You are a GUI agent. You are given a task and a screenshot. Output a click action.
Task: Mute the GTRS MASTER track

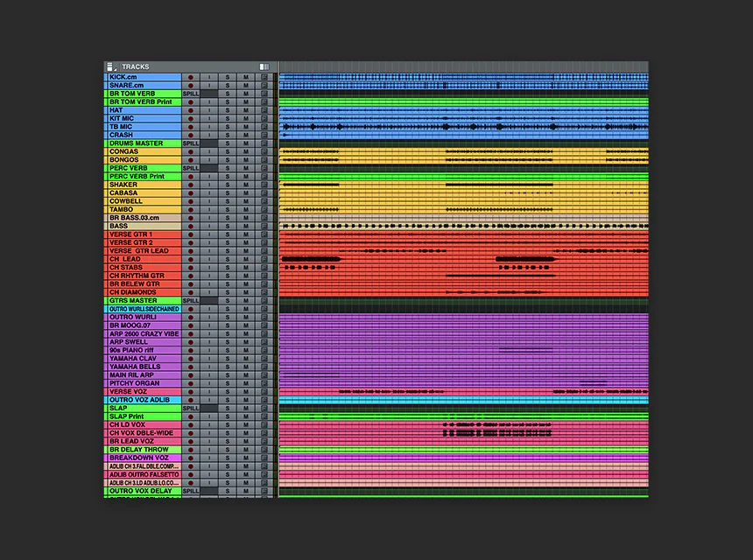point(245,301)
